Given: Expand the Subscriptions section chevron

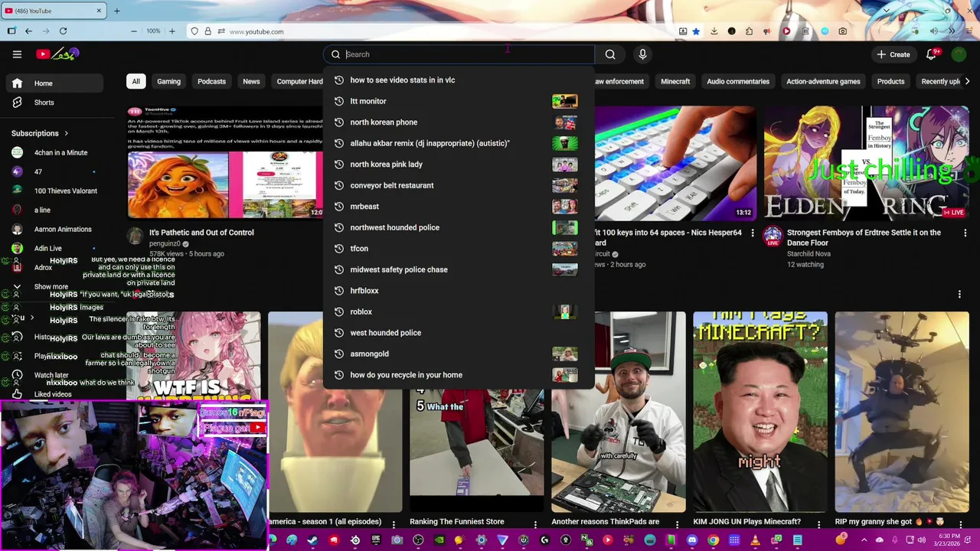Looking at the screenshot, I should tap(65, 133).
